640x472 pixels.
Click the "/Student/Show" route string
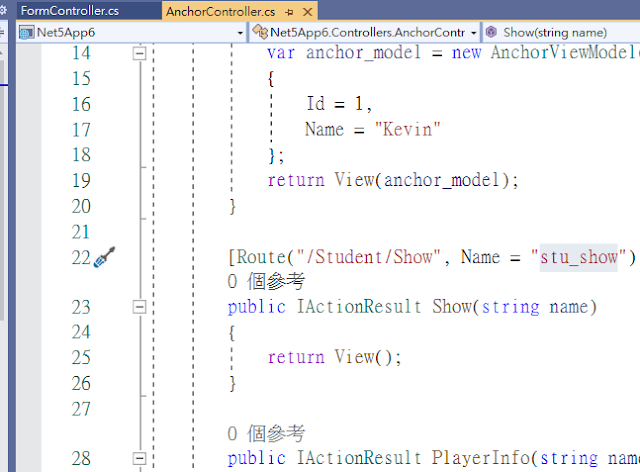[x=369, y=257]
